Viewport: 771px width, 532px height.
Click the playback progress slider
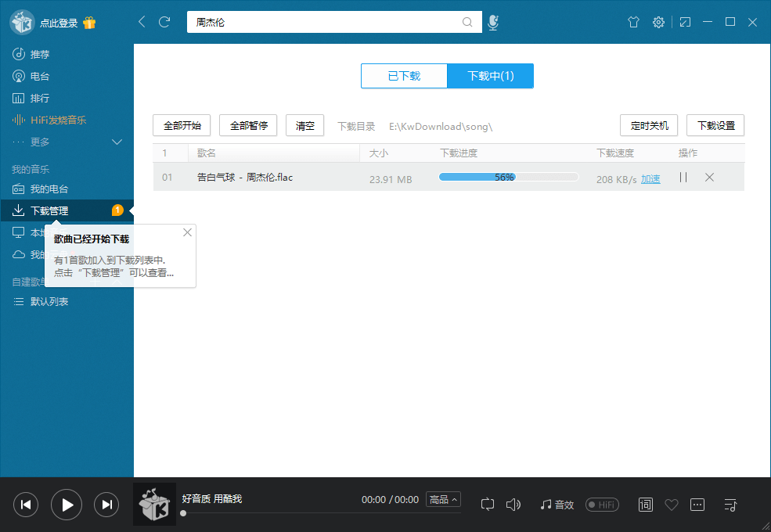pyautogui.click(x=313, y=513)
